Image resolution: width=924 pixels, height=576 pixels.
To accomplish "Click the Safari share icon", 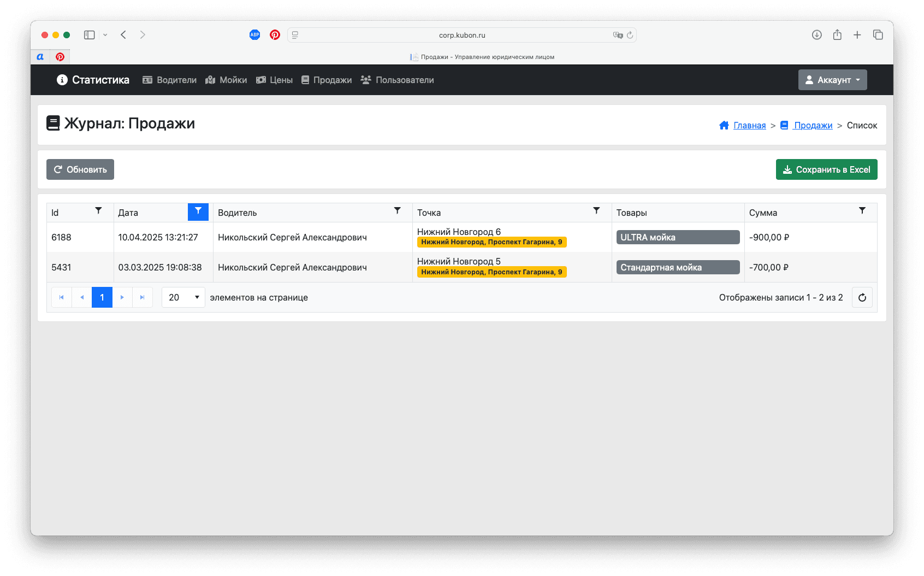I will pyautogui.click(x=837, y=35).
